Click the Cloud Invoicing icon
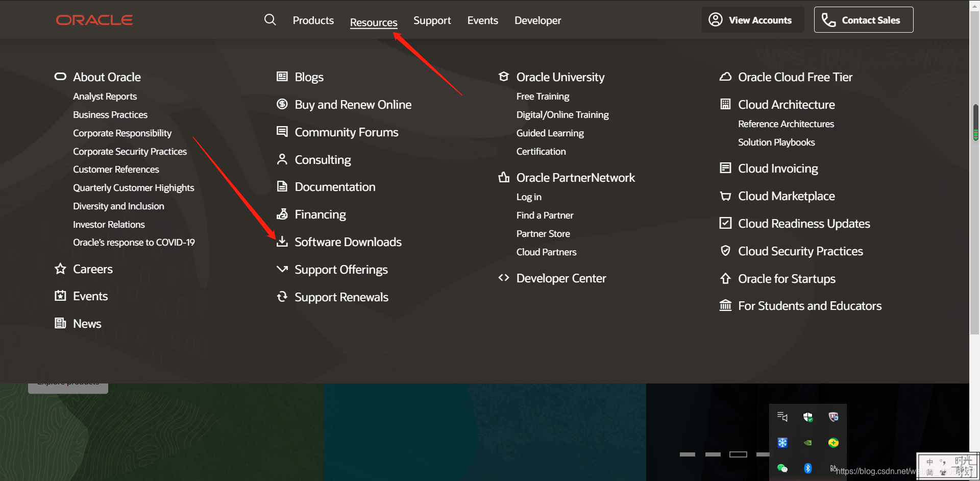 click(x=725, y=168)
